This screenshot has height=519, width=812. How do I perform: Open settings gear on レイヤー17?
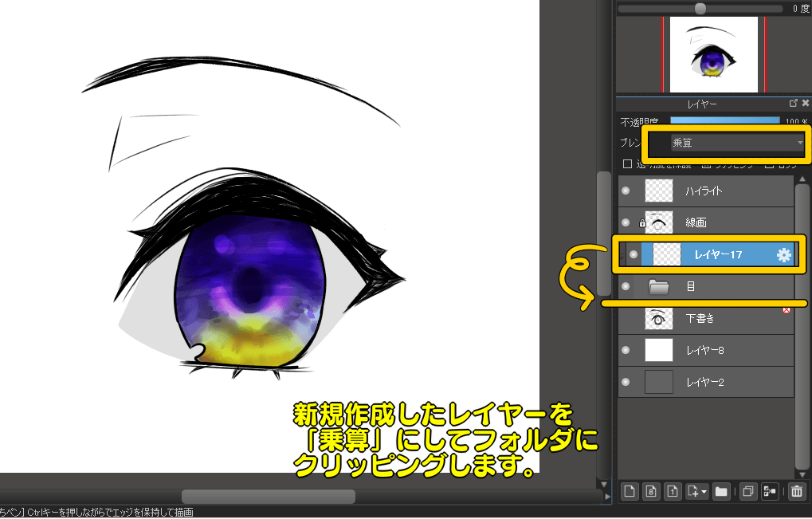click(x=783, y=254)
